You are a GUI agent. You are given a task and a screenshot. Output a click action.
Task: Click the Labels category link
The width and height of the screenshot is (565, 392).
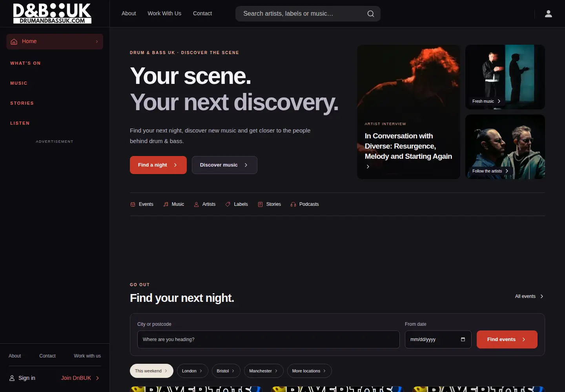(x=237, y=204)
